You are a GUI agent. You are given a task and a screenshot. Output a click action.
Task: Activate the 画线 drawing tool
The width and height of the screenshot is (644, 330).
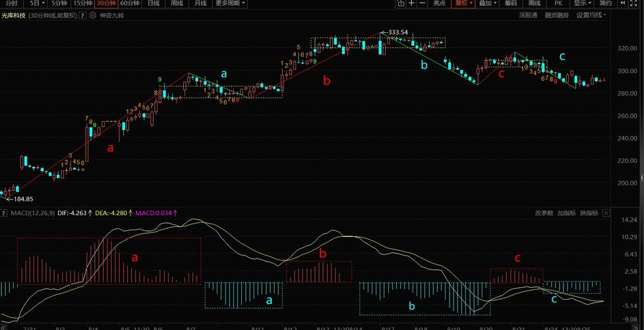pos(534,3)
